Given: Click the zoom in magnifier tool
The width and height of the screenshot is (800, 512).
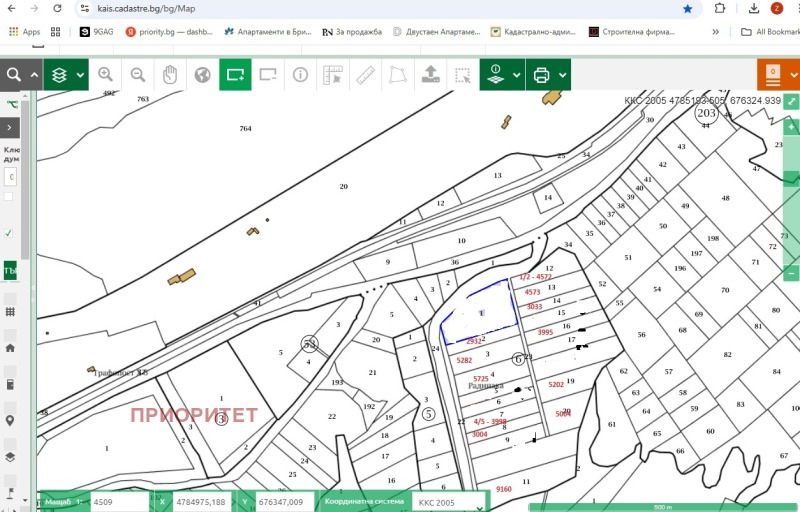Looking at the screenshot, I should point(106,75).
